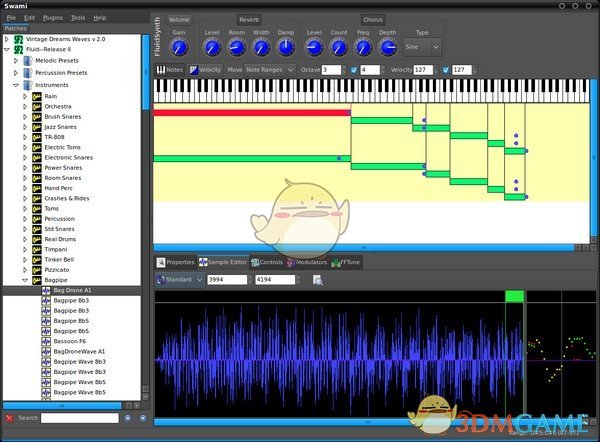
Task: Click the Timpani instrument icon
Action: click(37, 250)
